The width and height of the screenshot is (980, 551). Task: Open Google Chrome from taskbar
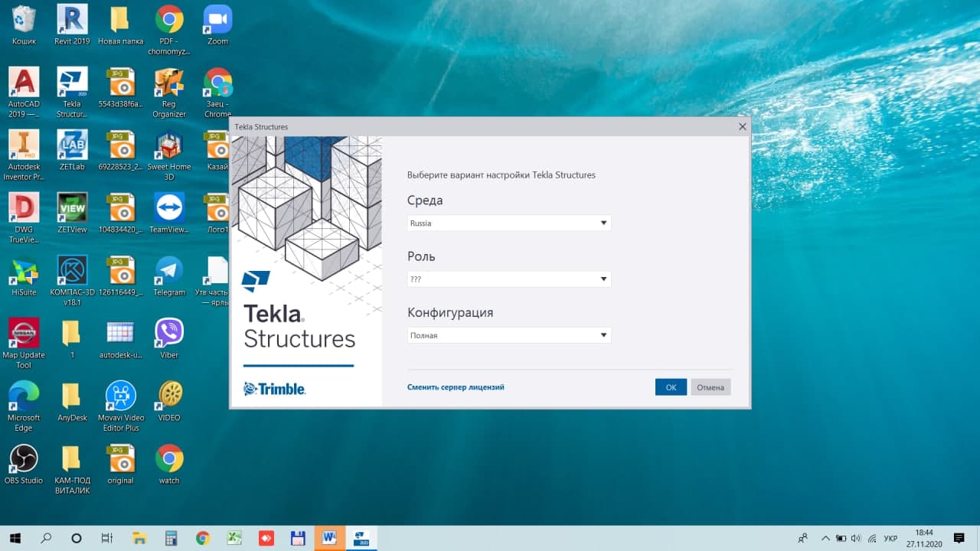point(203,538)
